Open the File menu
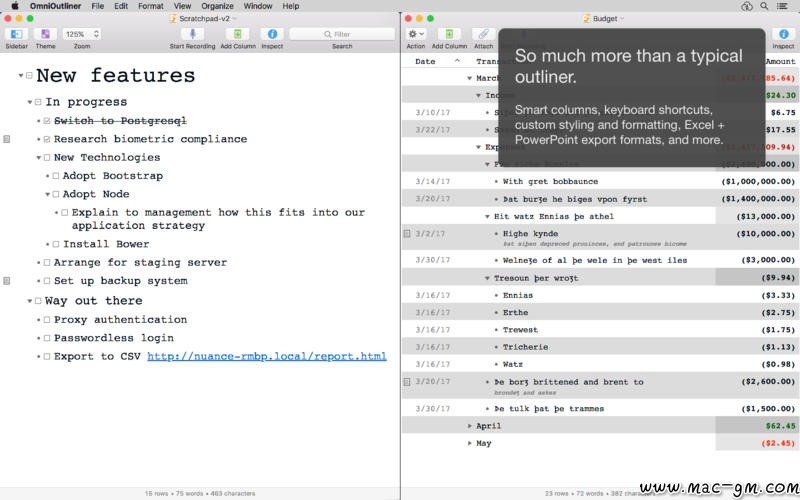Screen dimensions: 800x500 coord(97,6)
